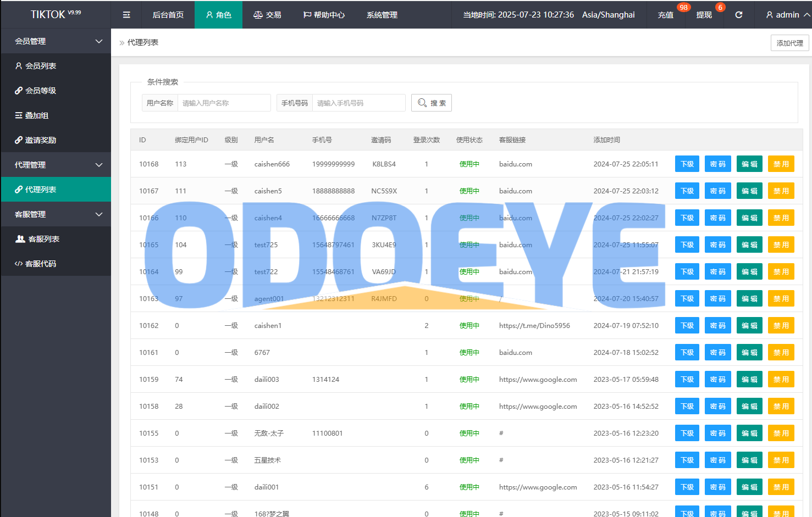Click the hamburger menu collapse icon
The height and width of the screenshot is (517, 812).
[126, 15]
